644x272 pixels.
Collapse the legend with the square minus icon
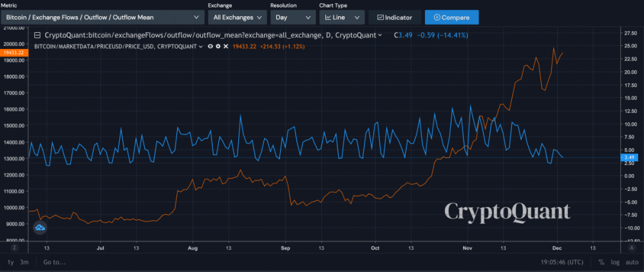[x=37, y=35]
